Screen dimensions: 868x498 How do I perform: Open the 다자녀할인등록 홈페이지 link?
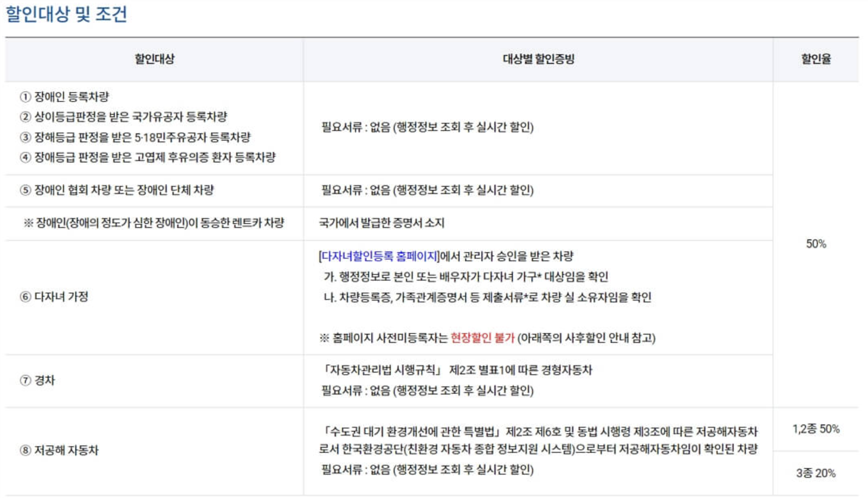(x=379, y=256)
